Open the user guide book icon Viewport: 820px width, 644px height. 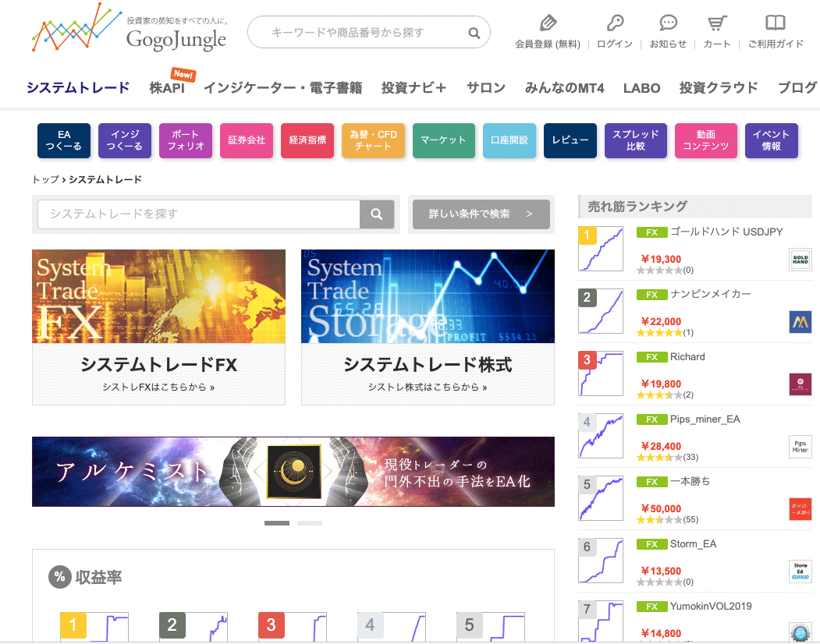(x=776, y=23)
